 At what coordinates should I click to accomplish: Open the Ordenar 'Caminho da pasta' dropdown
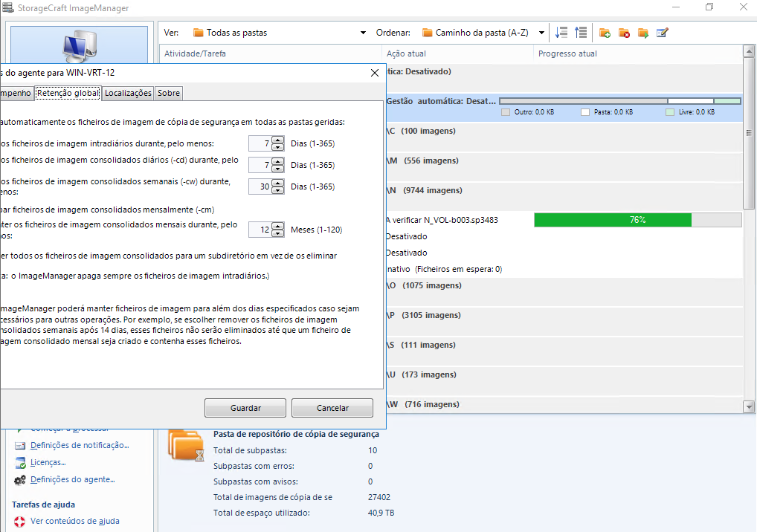pos(483,33)
